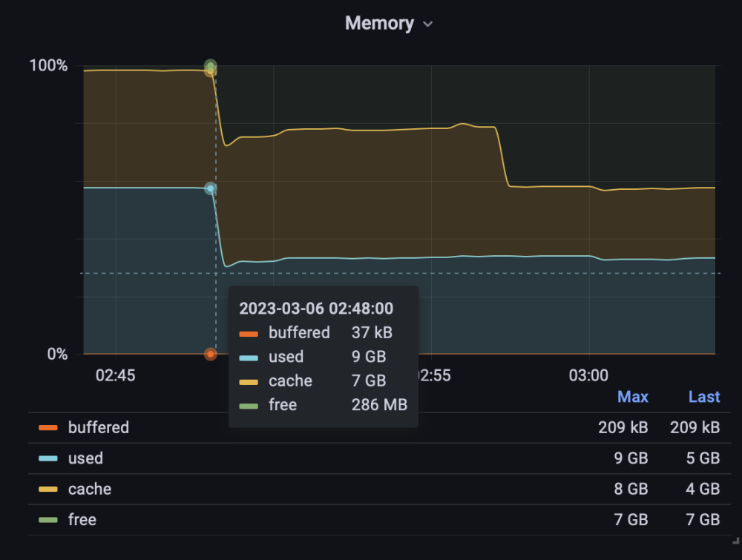Toggle the cache series in legend
Screen dimensions: 742x560
click(90, 489)
